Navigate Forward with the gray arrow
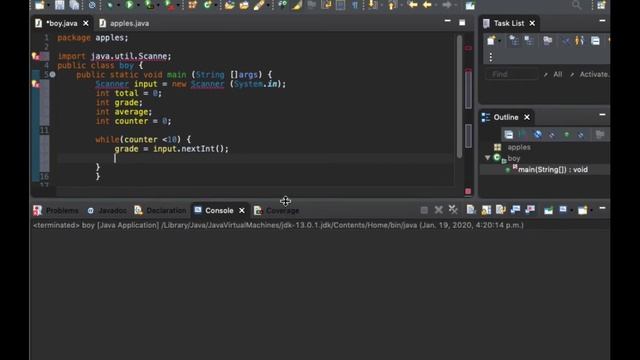This screenshot has width=640, height=360. 447,5
